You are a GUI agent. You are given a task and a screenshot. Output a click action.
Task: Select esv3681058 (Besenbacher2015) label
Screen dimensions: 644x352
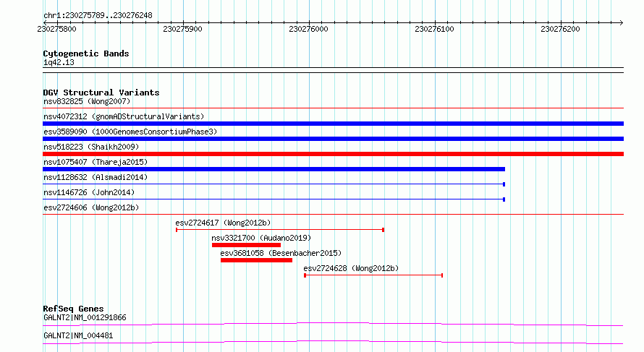[x=281, y=253]
